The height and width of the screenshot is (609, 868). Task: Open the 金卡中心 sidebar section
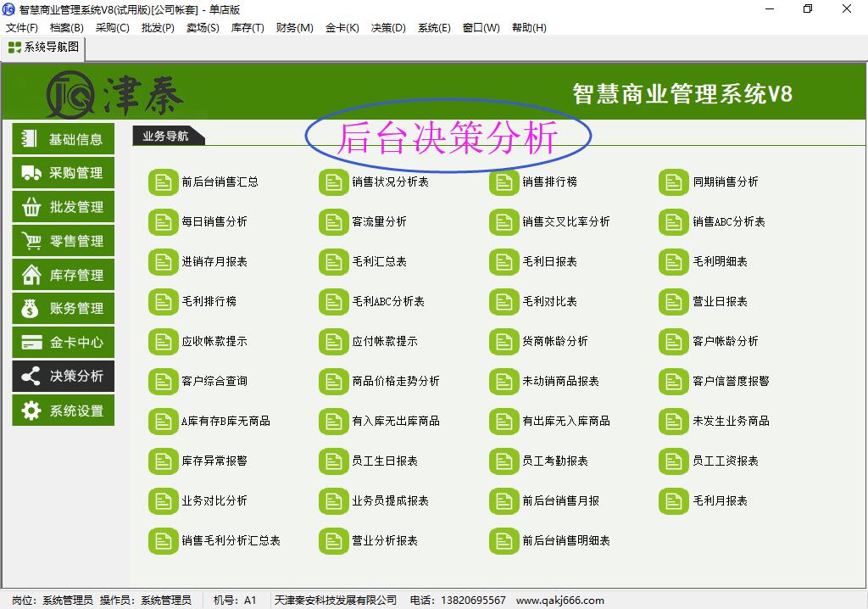pyautogui.click(x=63, y=343)
